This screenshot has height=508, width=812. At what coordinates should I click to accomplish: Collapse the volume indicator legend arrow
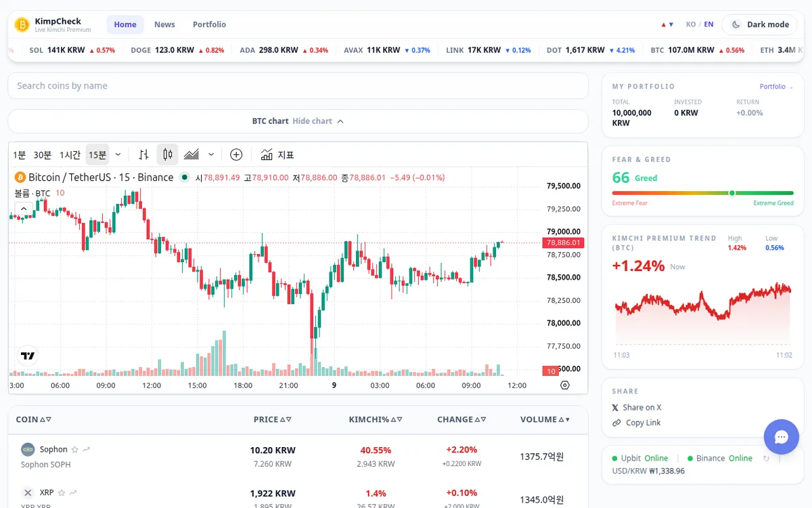pos(24,209)
